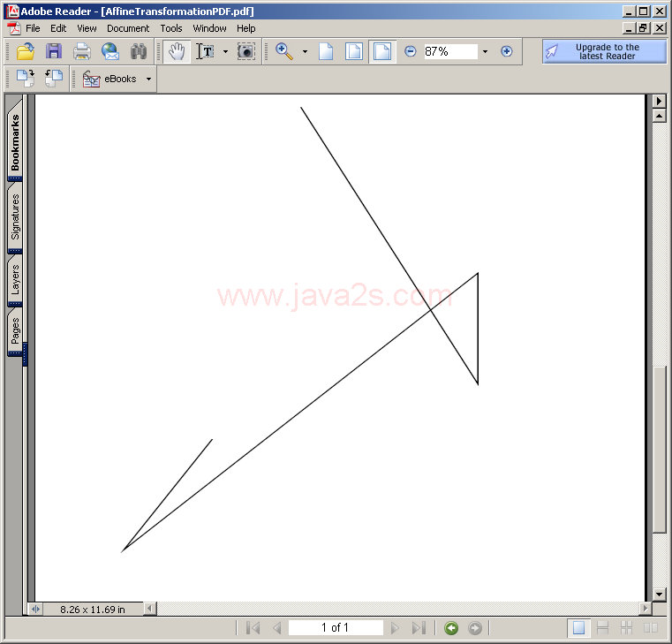The image size is (672, 644).
Task: Minimize the inner document window
Action: [629, 28]
